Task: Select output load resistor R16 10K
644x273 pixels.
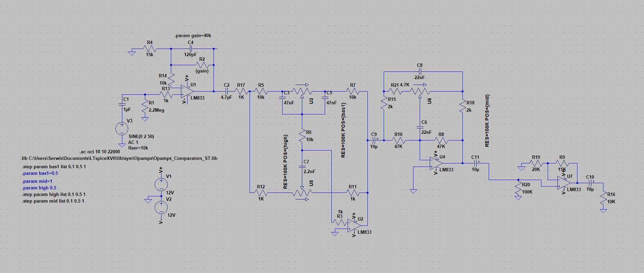Action: click(x=603, y=198)
